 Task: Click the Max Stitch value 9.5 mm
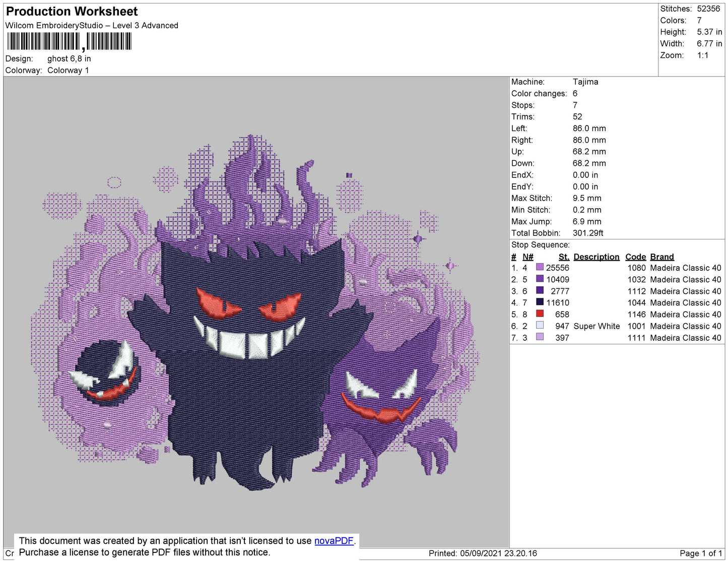pyautogui.click(x=587, y=198)
